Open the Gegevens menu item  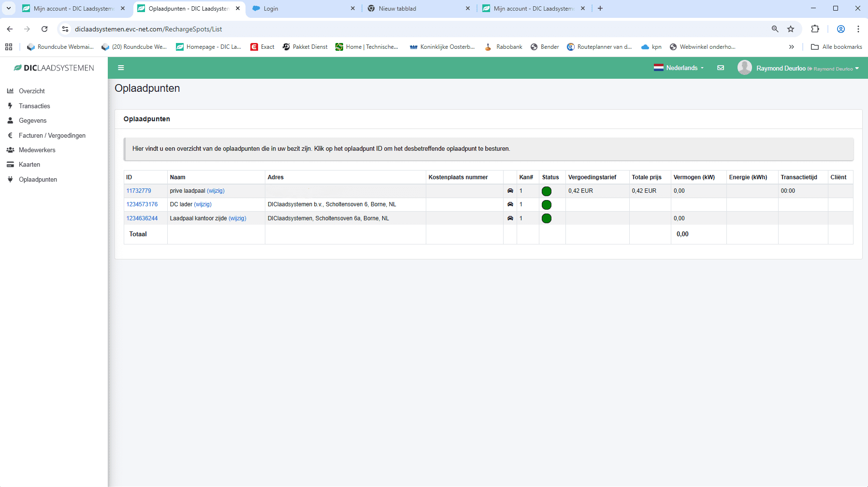pyautogui.click(x=33, y=120)
